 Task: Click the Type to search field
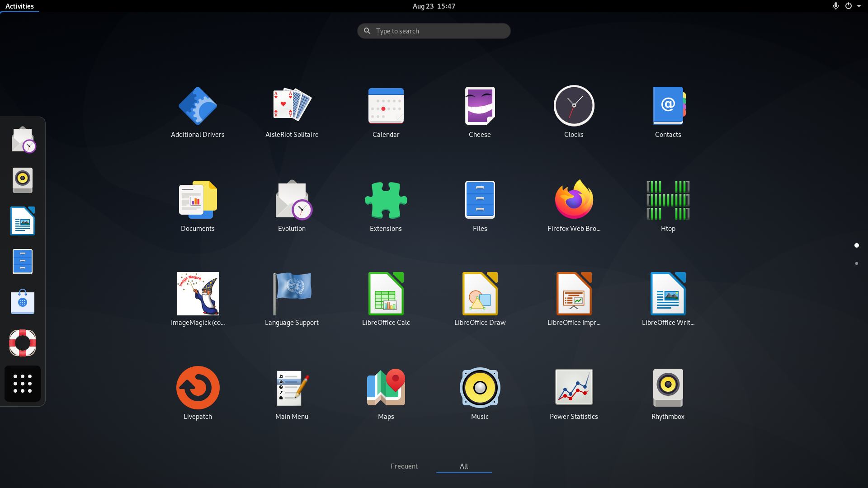tap(433, 31)
